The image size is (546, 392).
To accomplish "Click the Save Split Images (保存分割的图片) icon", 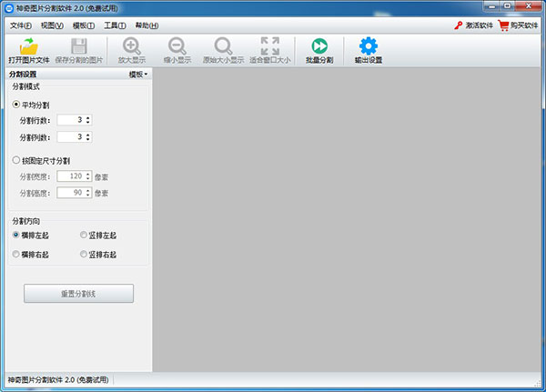I will pos(79,46).
